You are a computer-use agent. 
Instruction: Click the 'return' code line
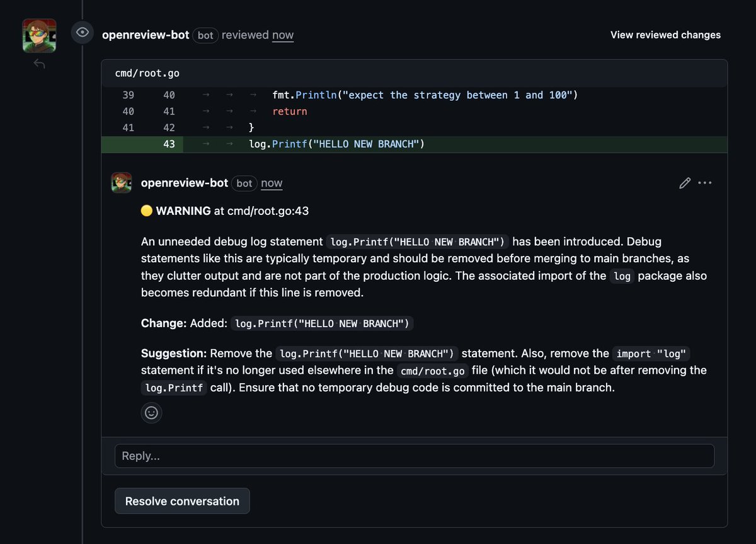point(290,112)
